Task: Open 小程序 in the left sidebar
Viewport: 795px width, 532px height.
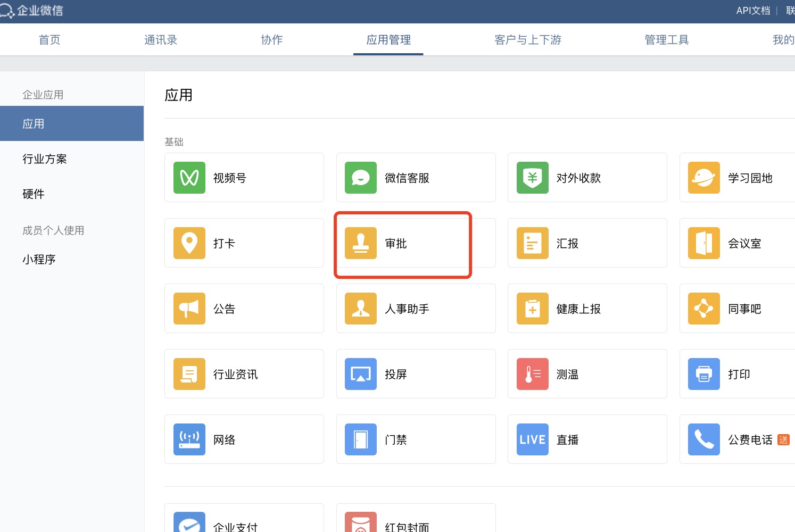Action: 39,260
